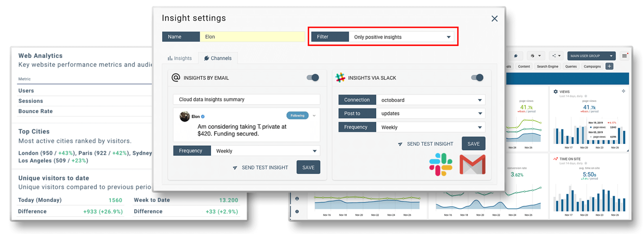Click the Top Cities heading
Screen dimensions: 644x234
34,131
